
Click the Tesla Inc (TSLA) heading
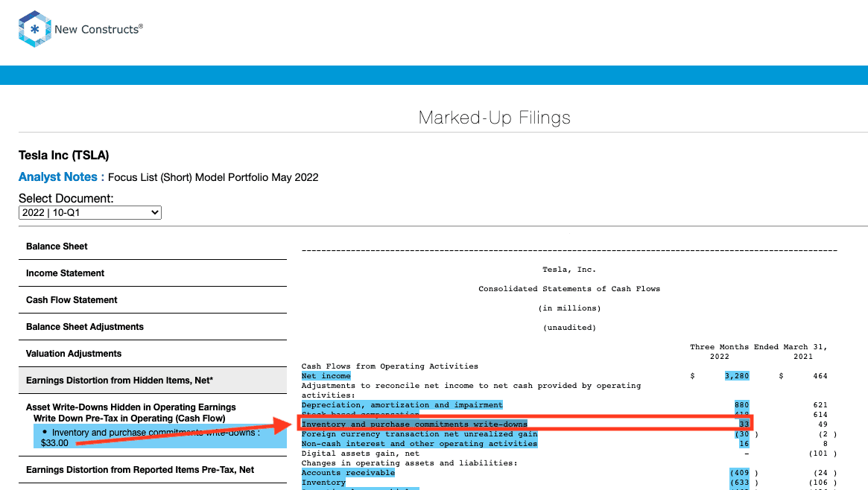[63, 156]
